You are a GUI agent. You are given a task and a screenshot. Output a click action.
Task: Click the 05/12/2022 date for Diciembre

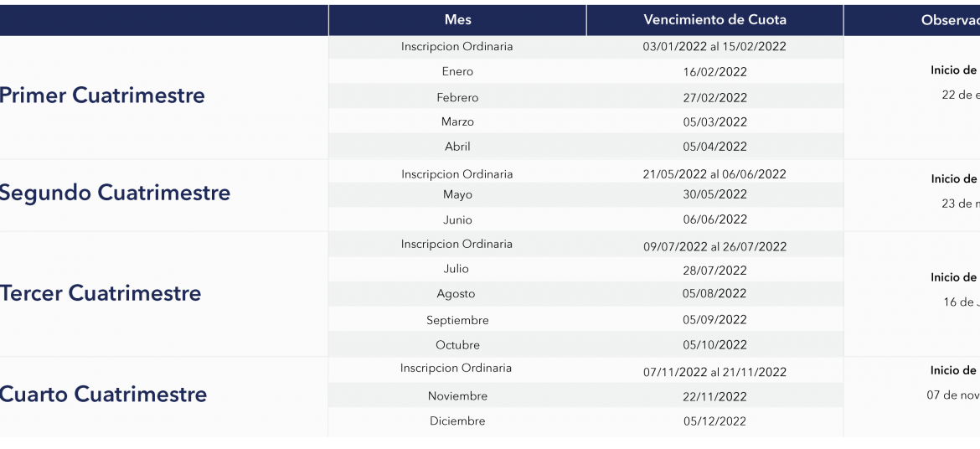[715, 421]
